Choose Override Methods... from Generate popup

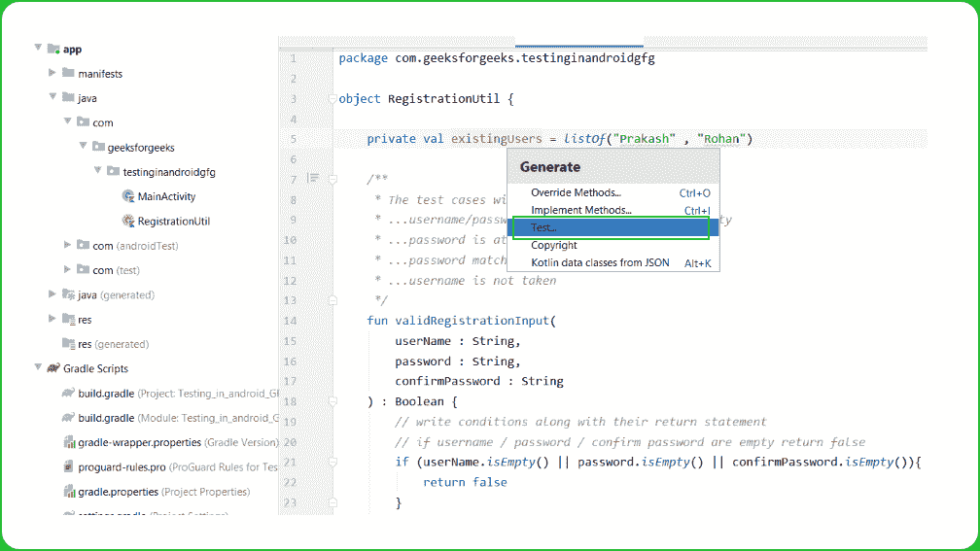576,192
